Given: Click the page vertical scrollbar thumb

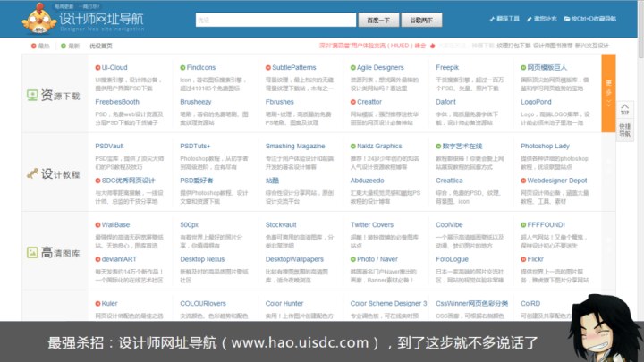Looking at the screenshot, I should 640,28.
